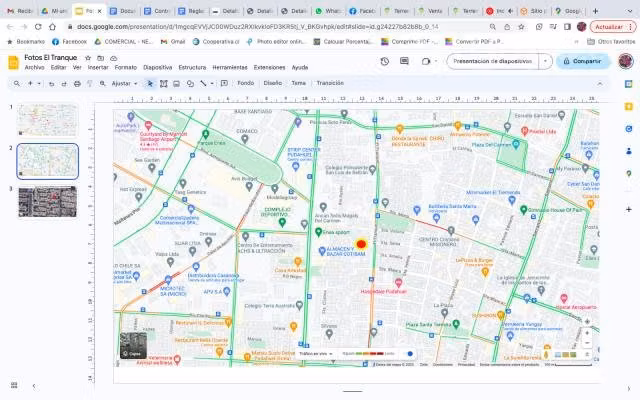
Task: Click the Chrome address bar URL
Action: coord(257,27)
